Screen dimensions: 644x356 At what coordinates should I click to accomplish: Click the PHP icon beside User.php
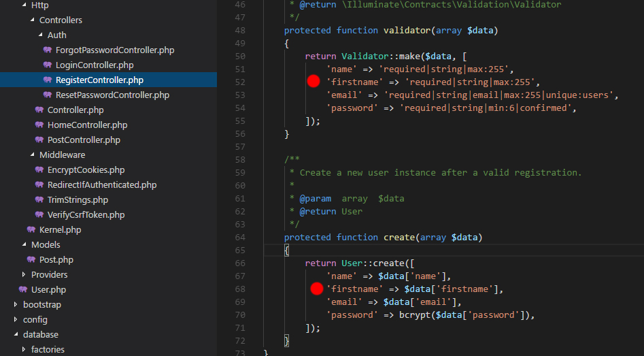coord(23,289)
